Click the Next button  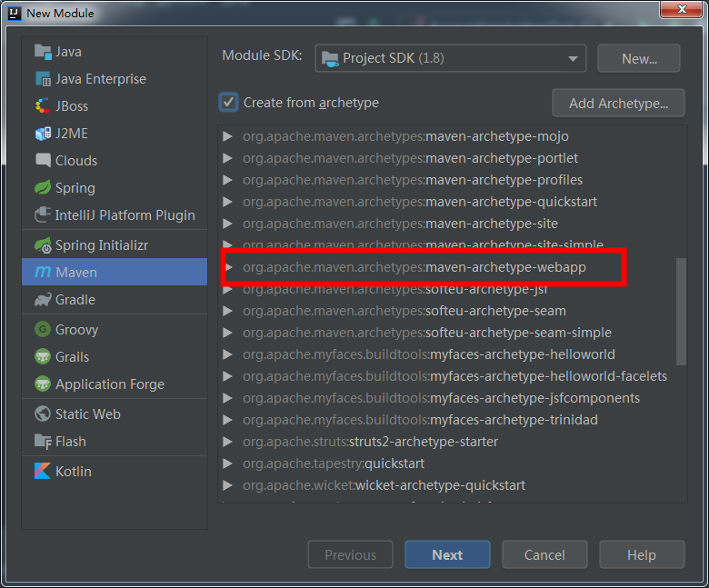447,554
